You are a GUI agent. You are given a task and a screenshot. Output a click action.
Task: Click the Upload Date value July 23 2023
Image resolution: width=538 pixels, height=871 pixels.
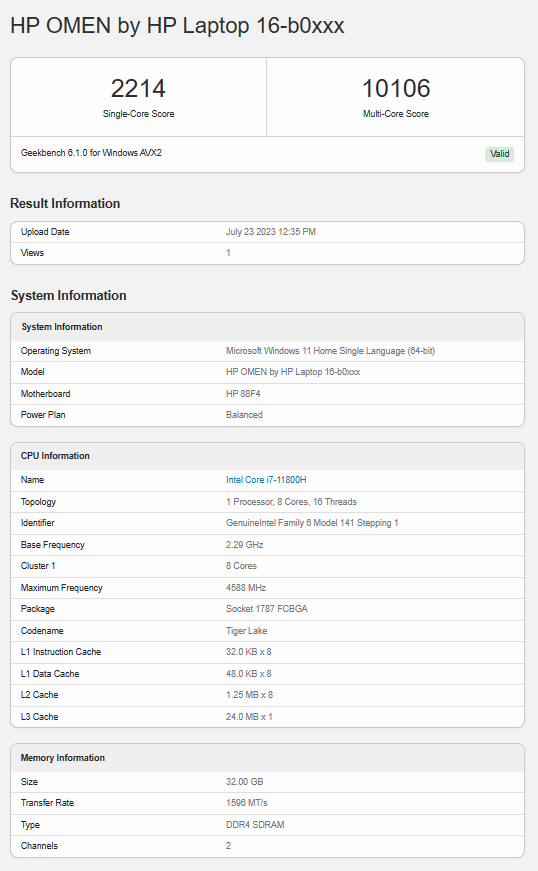click(270, 232)
